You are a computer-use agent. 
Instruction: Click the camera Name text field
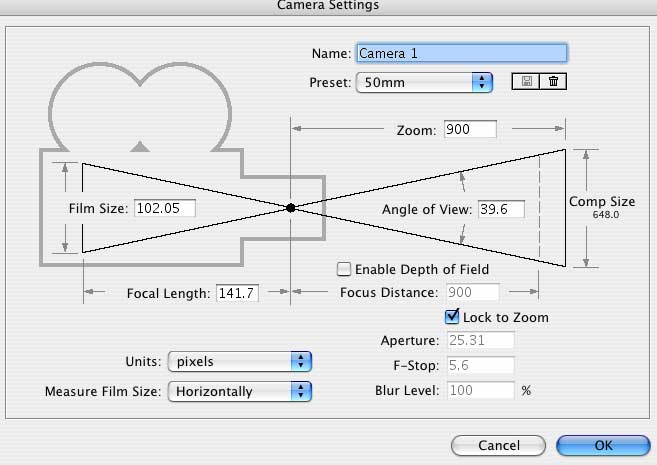(x=461, y=53)
